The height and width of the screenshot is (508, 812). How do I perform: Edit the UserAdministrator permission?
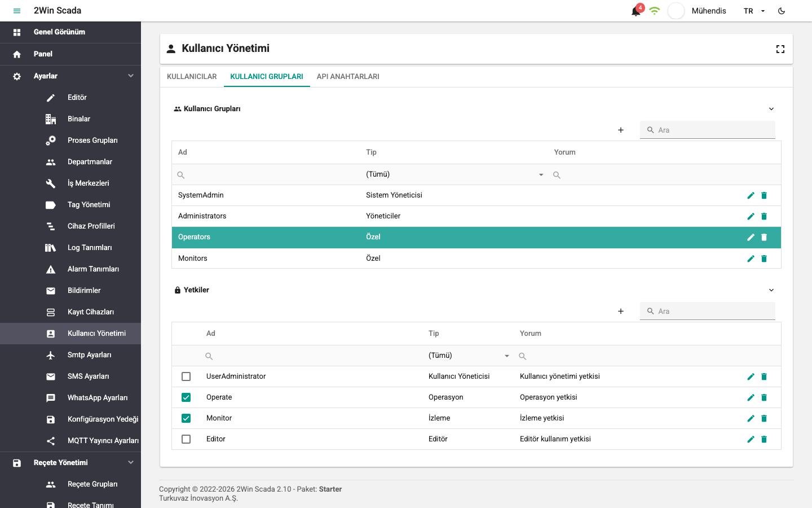(751, 376)
